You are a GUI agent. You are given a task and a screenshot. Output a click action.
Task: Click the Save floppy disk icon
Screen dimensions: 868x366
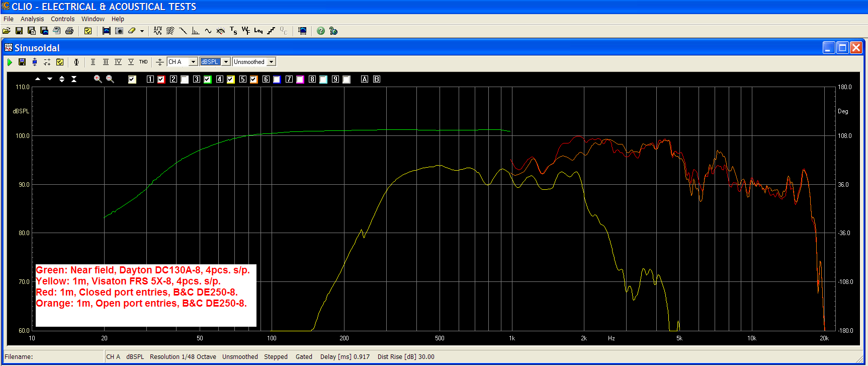[x=19, y=31]
